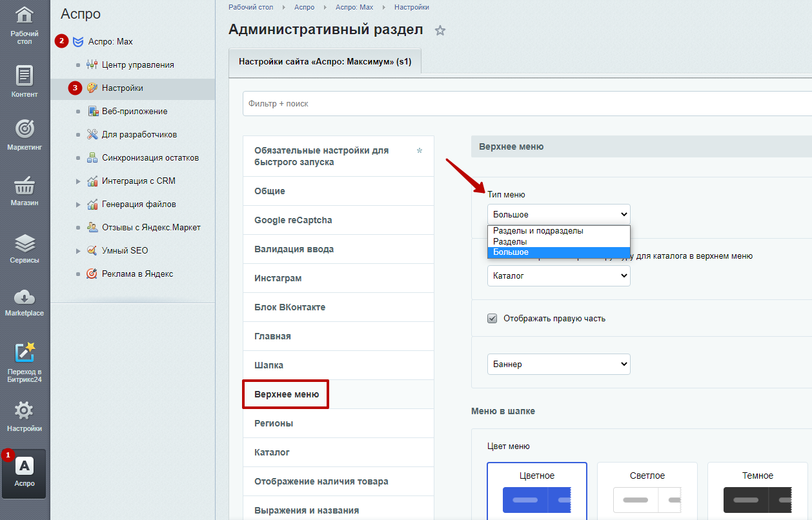Screen dimensions: 812x520
Task: Open the Аспро sidebar section
Action: point(25,474)
